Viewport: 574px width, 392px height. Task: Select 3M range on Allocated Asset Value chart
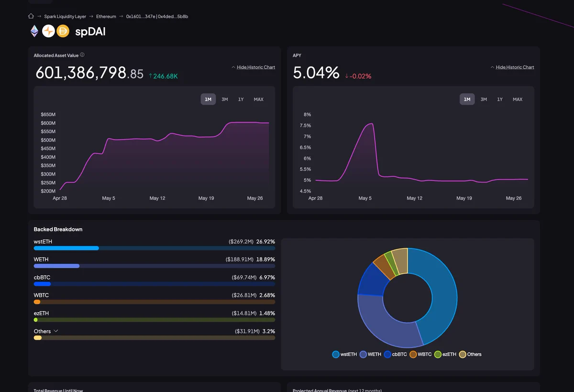point(225,99)
